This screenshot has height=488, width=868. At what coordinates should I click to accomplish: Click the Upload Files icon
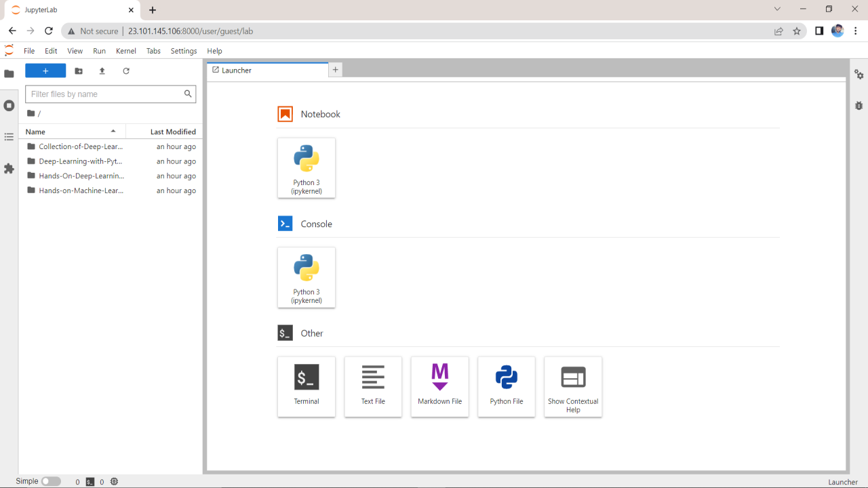coord(102,71)
